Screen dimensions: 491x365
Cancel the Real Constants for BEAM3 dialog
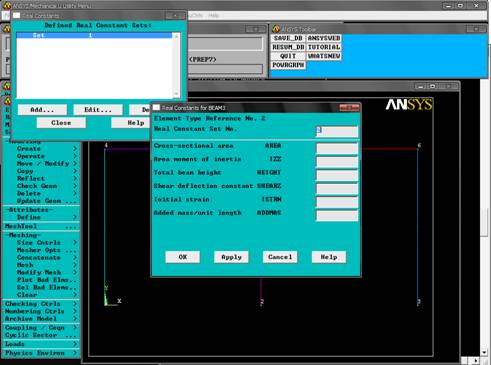(x=280, y=257)
